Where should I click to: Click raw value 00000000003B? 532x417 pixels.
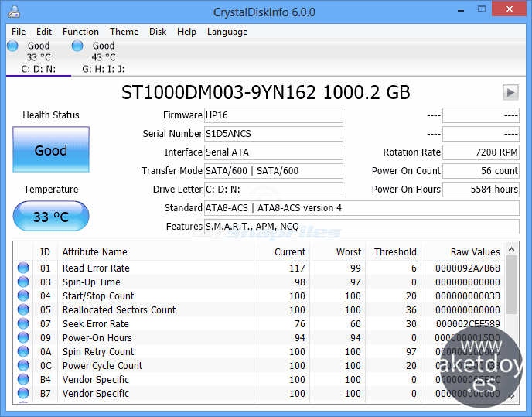pyautogui.click(x=468, y=296)
